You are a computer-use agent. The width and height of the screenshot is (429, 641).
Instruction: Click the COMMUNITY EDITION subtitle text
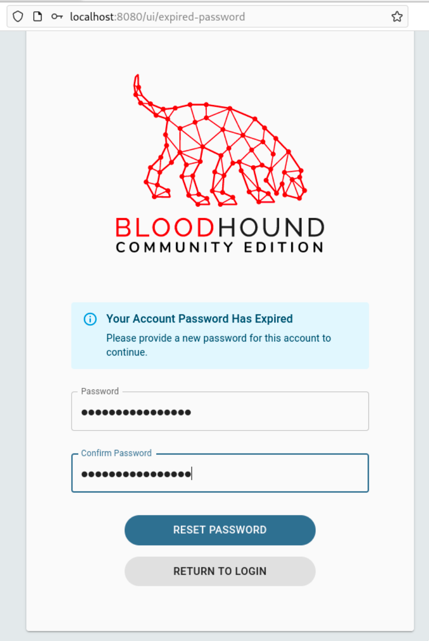[220, 247]
